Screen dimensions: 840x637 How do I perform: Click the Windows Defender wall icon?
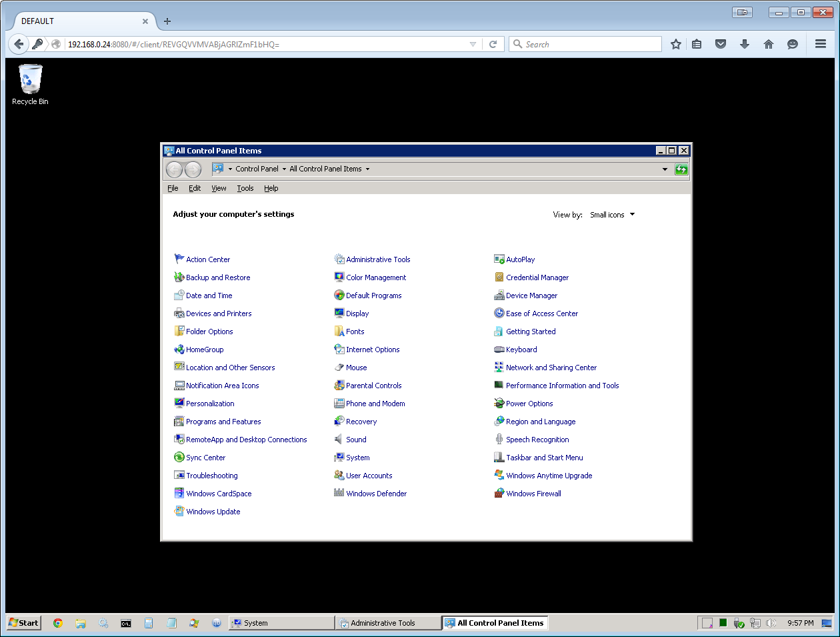point(339,493)
